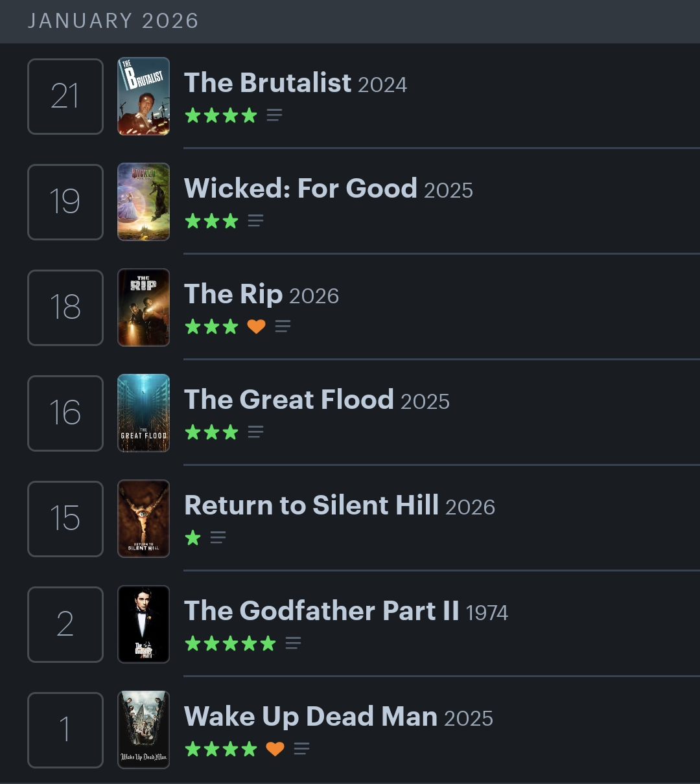
Task: Open review icon for Wake Up Dead Man
Action: (301, 749)
